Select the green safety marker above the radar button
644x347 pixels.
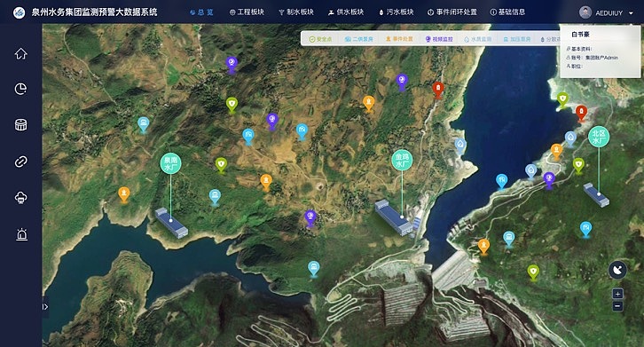533,272
